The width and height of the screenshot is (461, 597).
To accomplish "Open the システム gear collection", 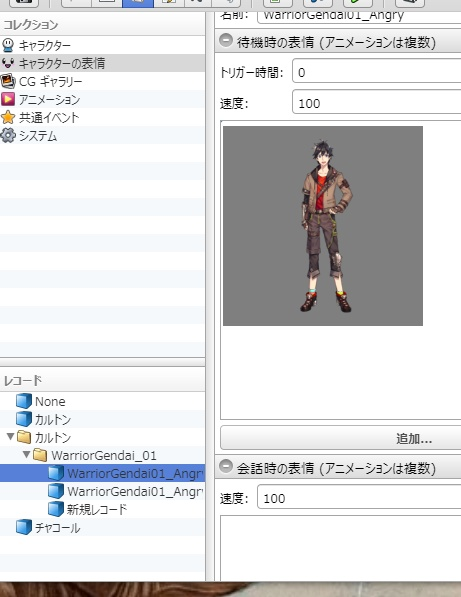I will pyautogui.click(x=102, y=136).
